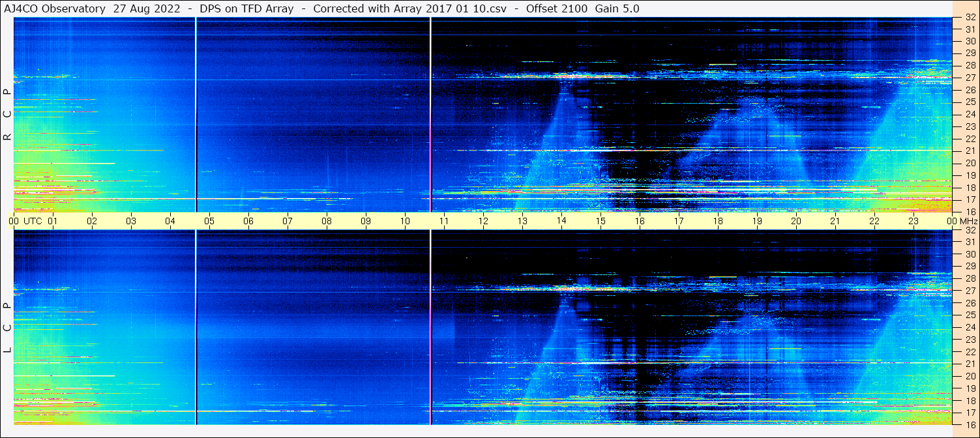The image size is (980, 438).
Task: Click the '02' hour label on time axis
Action: (92, 221)
